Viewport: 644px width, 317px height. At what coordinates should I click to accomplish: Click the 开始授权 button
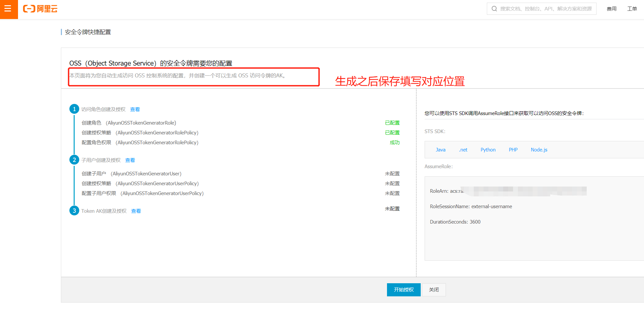[x=404, y=290]
